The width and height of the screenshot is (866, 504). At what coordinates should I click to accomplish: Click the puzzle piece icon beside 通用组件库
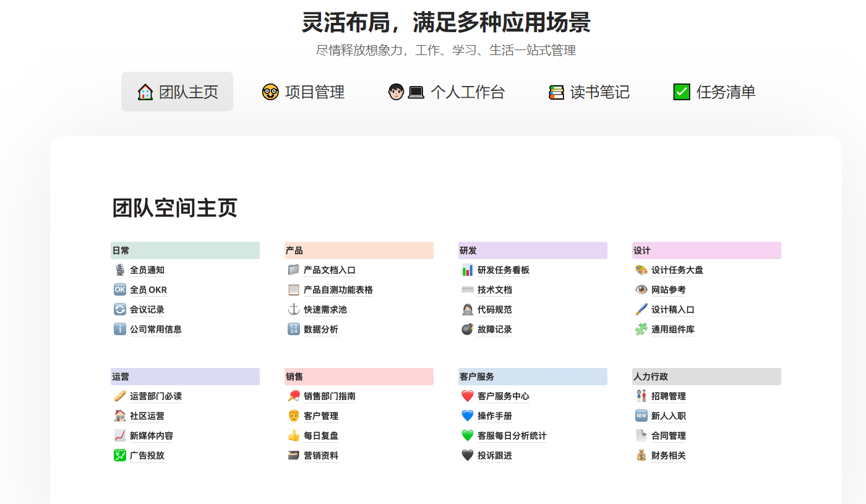[641, 330]
